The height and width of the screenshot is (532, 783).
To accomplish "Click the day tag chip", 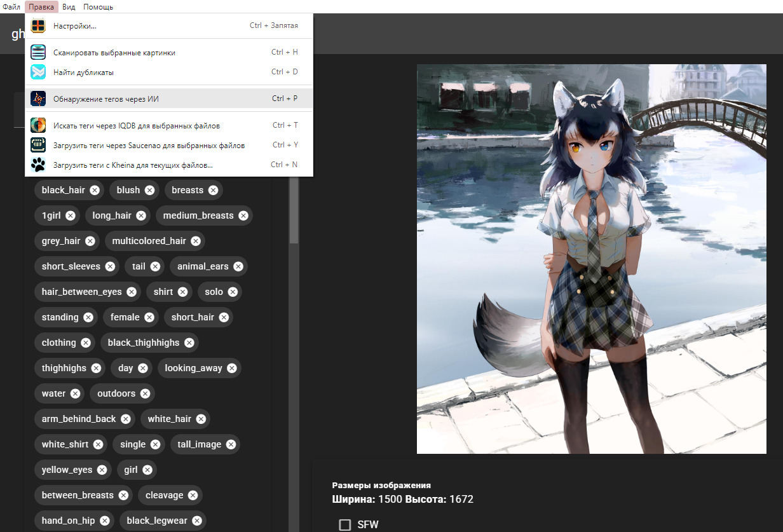I will tap(132, 368).
